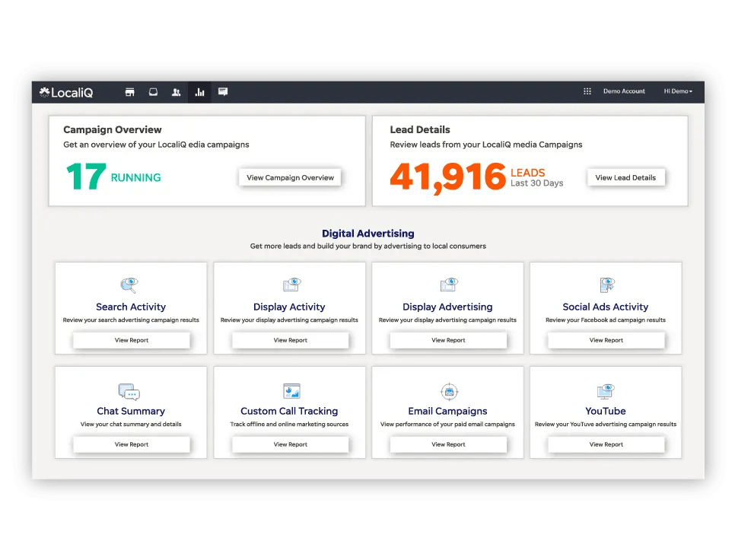Image resolution: width=735 pixels, height=560 pixels.
Task: Click 'View performance of your paid email campaigns'
Action: click(x=447, y=424)
